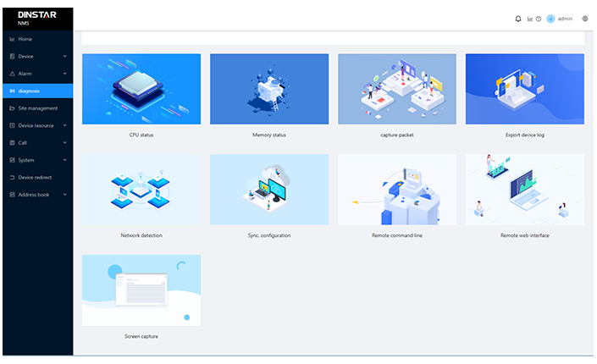Click the 'Device resource' label
The height and width of the screenshot is (364, 597).
(36, 125)
